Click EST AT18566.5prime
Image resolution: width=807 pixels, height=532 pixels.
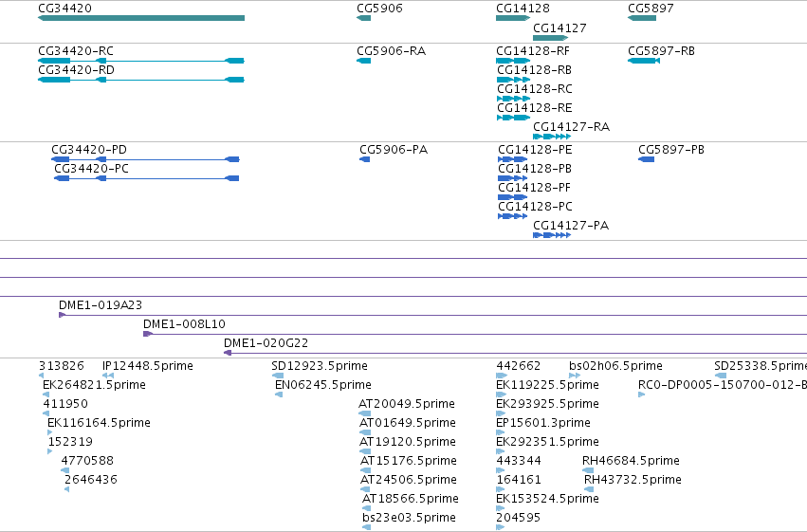tap(366, 508)
